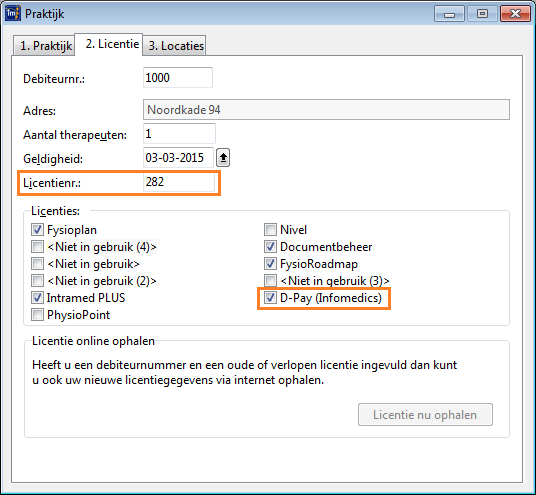Toggle the <Niet in gebruik (3)> checkbox
The image size is (536, 495).
(270, 281)
